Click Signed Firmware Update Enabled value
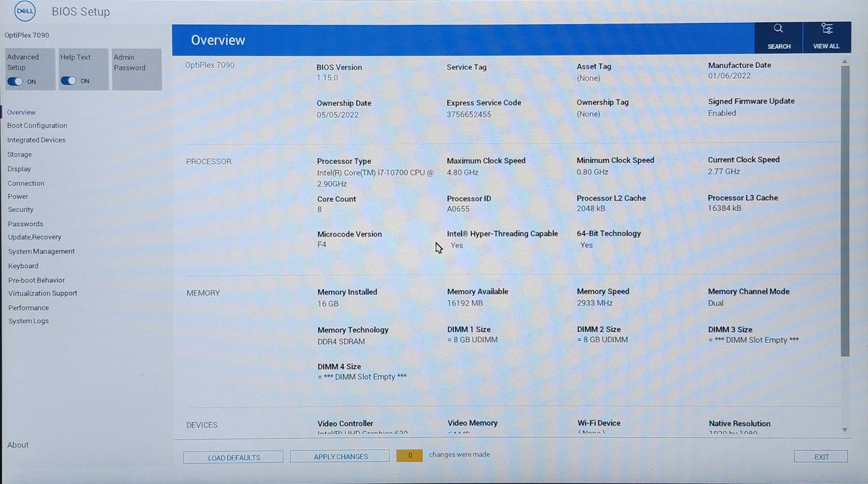Image resolution: width=868 pixels, height=484 pixels. click(x=722, y=113)
